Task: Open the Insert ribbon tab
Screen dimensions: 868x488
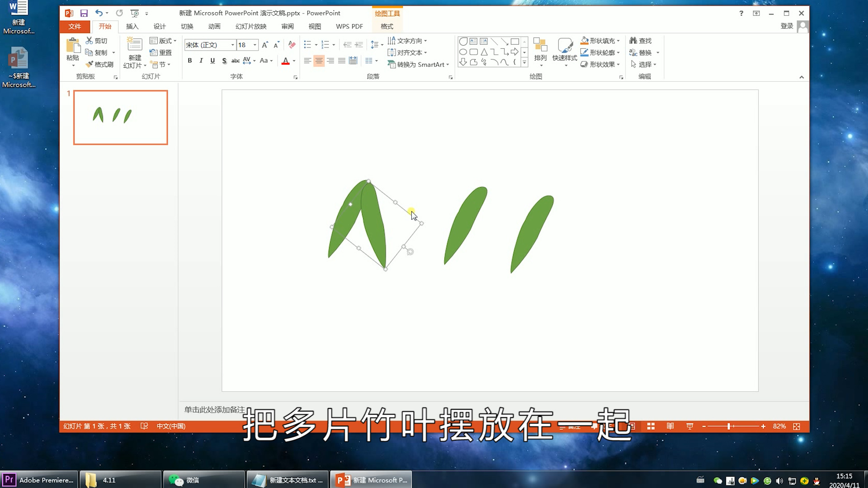Action: point(132,26)
